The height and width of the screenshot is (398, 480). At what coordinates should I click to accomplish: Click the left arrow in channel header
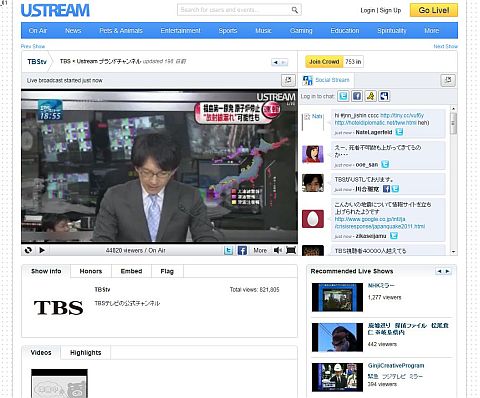tap(276, 62)
